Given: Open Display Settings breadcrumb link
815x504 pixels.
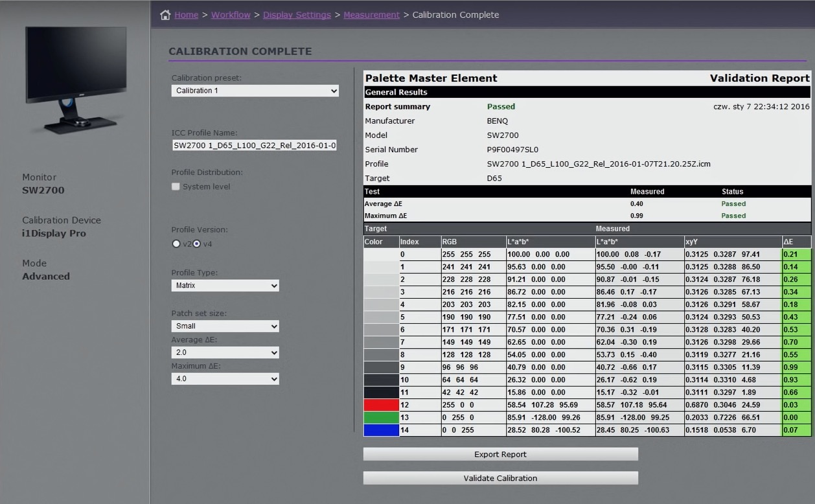Looking at the screenshot, I should pyautogui.click(x=297, y=15).
